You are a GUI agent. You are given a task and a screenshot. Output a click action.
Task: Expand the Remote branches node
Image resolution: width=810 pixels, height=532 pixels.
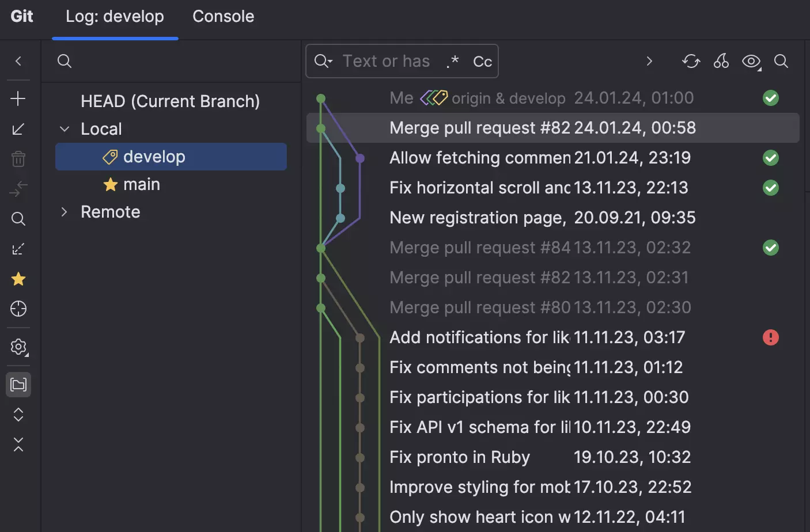(65, 212)
